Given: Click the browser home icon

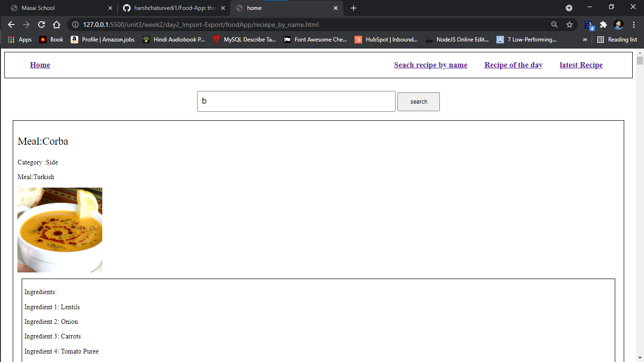Looking at the screenshot, I should click(57, 25).
